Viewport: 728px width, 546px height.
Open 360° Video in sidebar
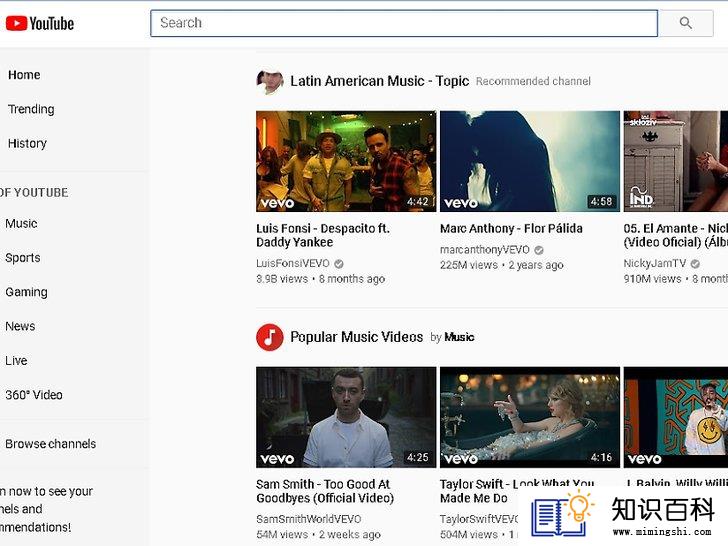click(34, 395)
